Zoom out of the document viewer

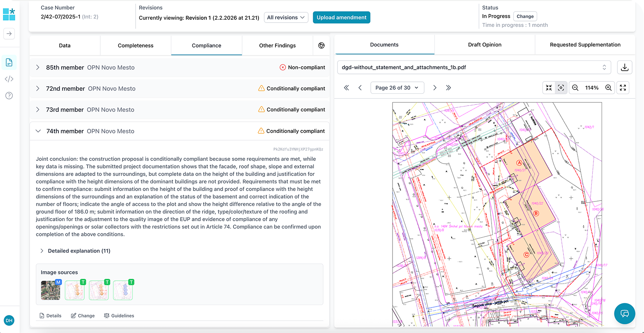(x=575, y=88)
